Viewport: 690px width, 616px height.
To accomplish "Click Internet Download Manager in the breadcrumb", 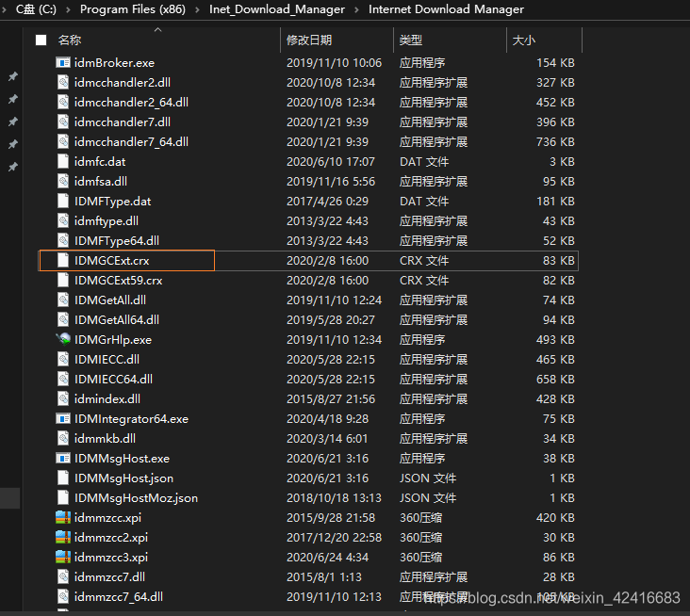I will (x=446, y=9).
